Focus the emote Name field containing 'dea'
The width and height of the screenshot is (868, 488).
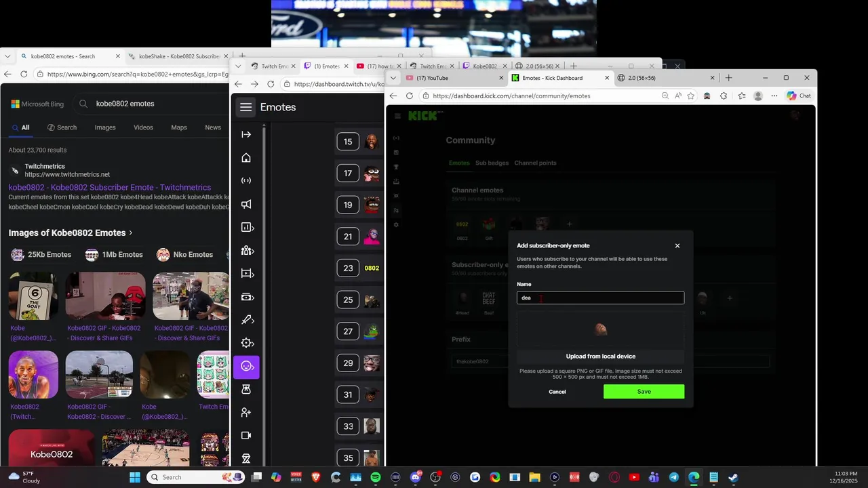(x=600, y=298)
